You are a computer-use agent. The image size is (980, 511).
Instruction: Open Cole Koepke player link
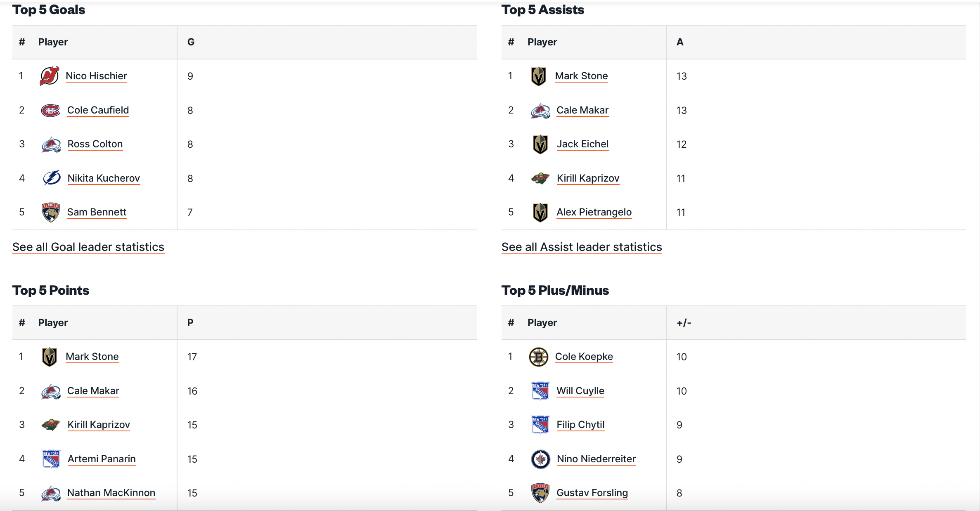[x=584, y=357]
